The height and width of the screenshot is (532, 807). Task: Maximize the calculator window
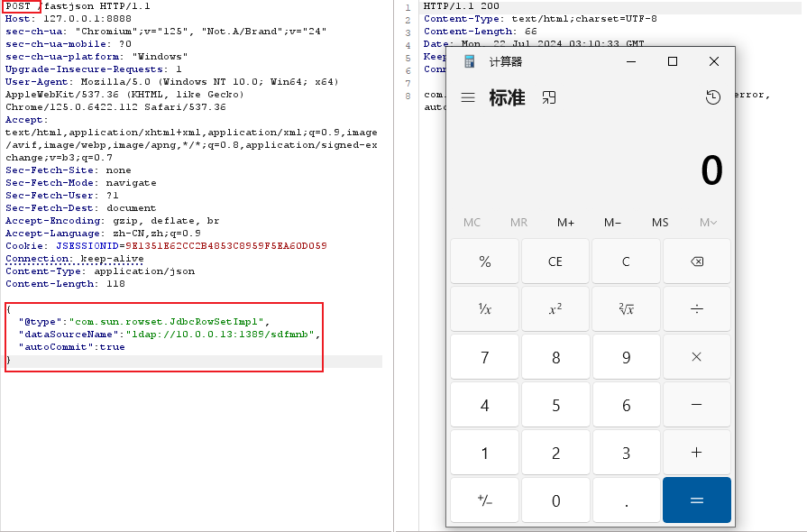[x=672, y=61]
